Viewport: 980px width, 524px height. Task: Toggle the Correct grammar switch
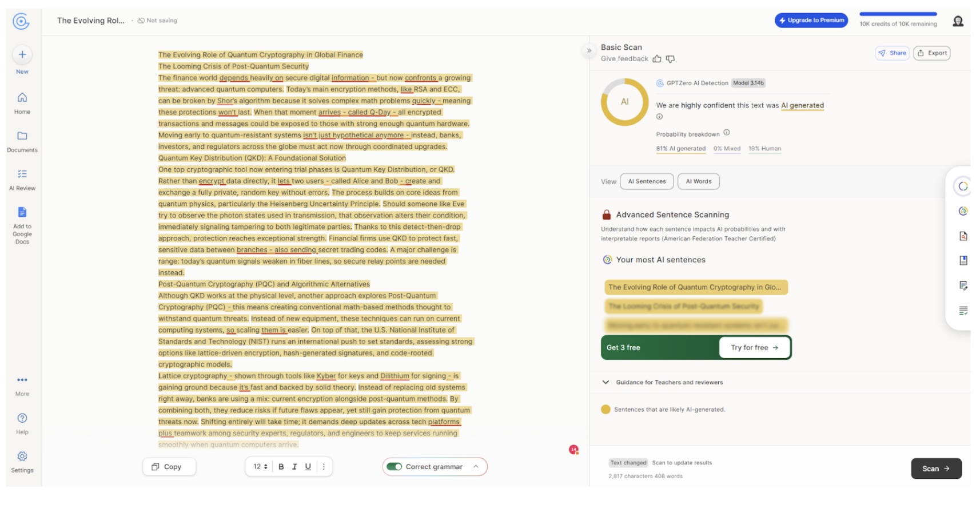pyautogui.click(x=394, y=467)
